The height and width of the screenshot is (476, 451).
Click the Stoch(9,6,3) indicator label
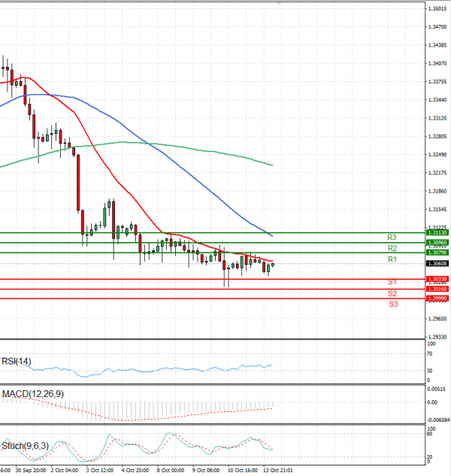(x=25, y=446)
